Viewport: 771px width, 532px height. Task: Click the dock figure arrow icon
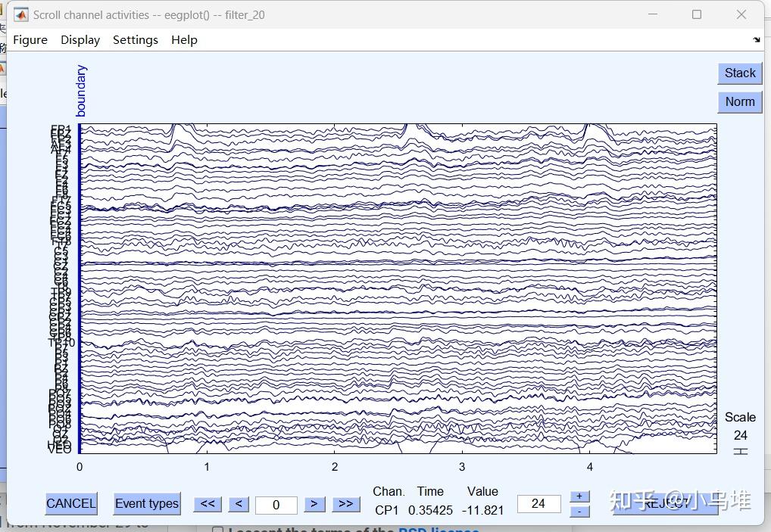756,40
